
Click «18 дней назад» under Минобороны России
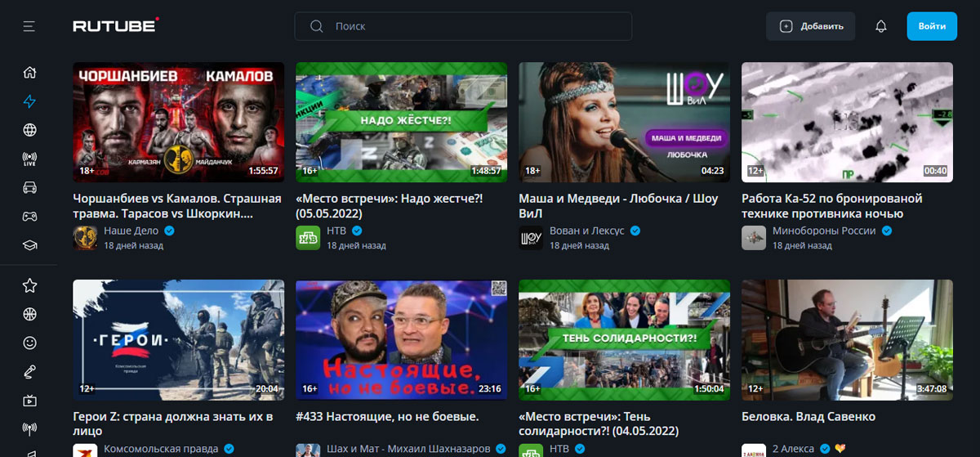click(x=802, y=245)
